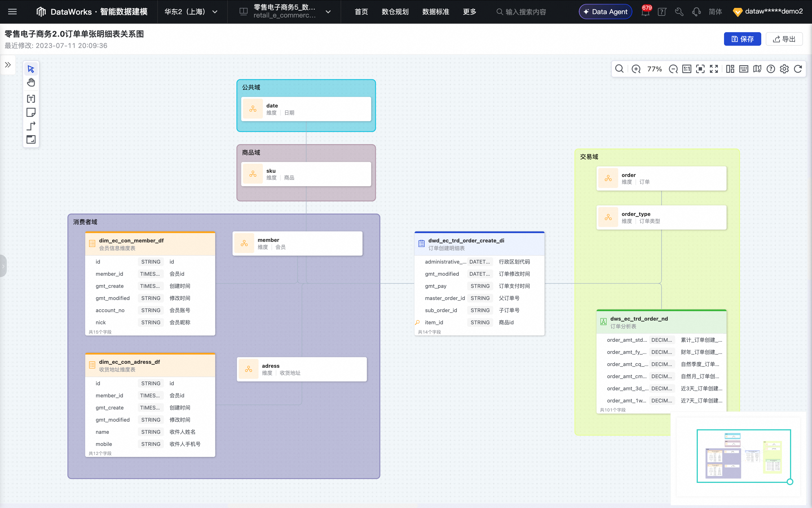812x508 pixels.
Task: Pick the sticky note tool
Action: click(31, 112)
